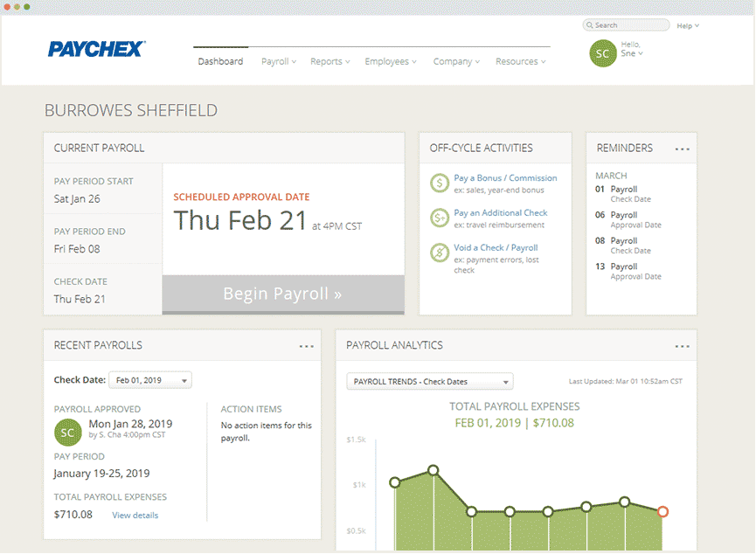Open the Reminders more options menu
756x554 pixels.
(682, 149)
